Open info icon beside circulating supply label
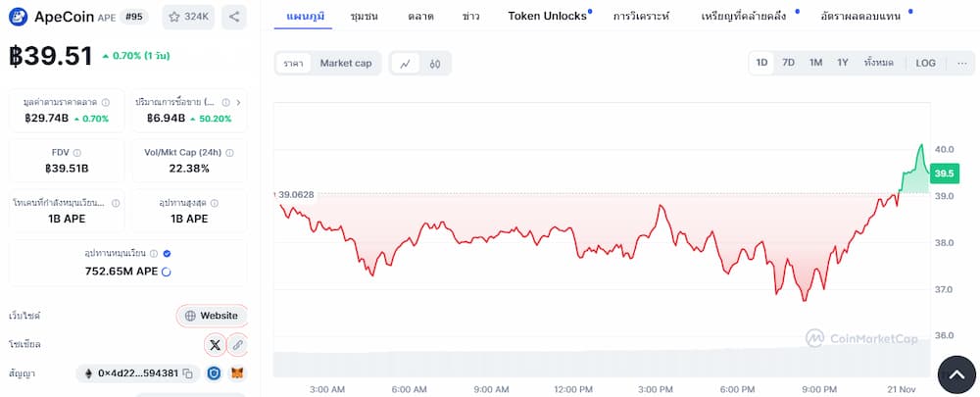This screenshot has height=397, width=980. [x=154, y=253]
